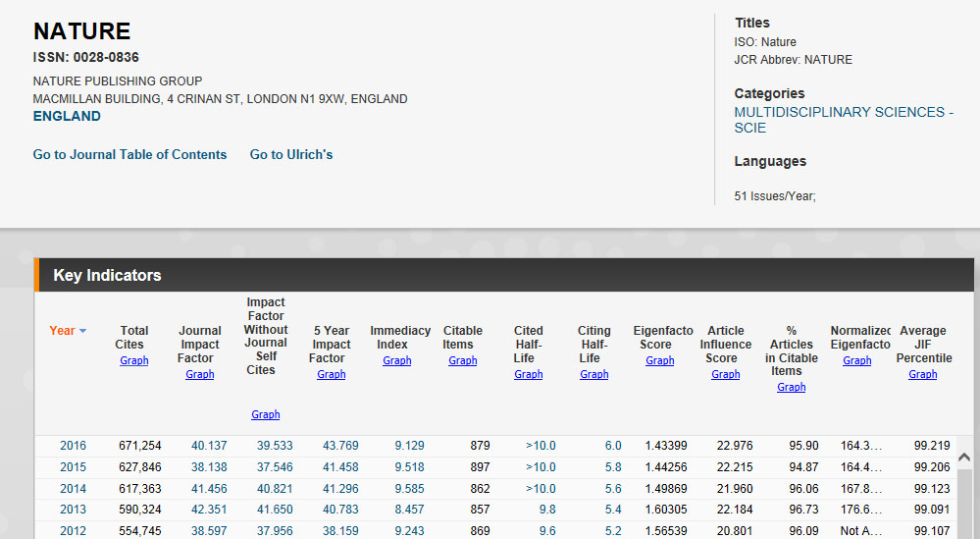Open the 2013 year row link

tap(74, 510)
